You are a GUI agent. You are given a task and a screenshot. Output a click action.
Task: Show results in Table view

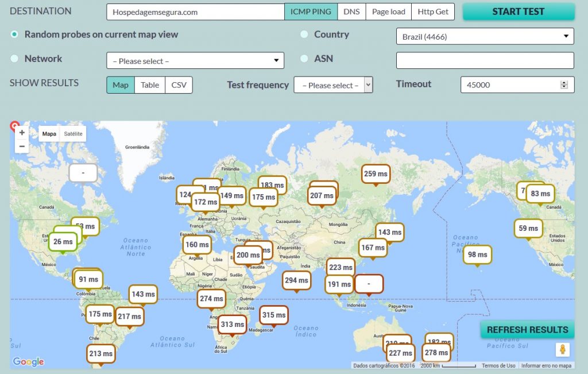[150, 85]
